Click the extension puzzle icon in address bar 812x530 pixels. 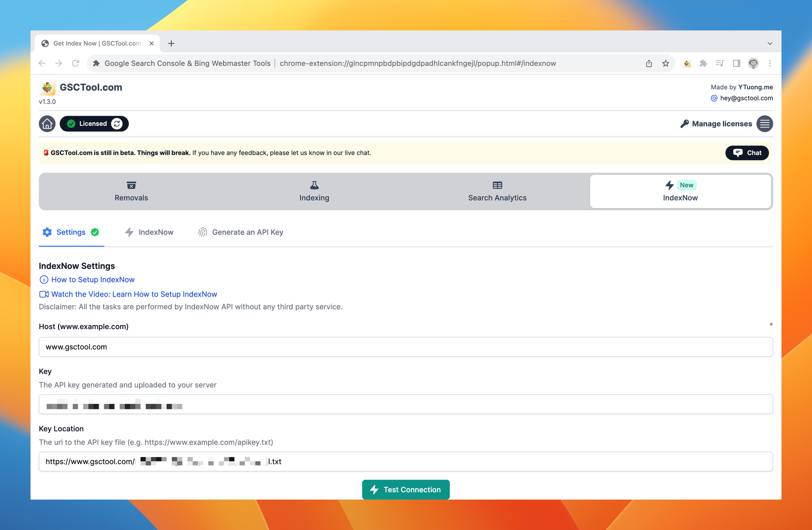coord(96,63)
